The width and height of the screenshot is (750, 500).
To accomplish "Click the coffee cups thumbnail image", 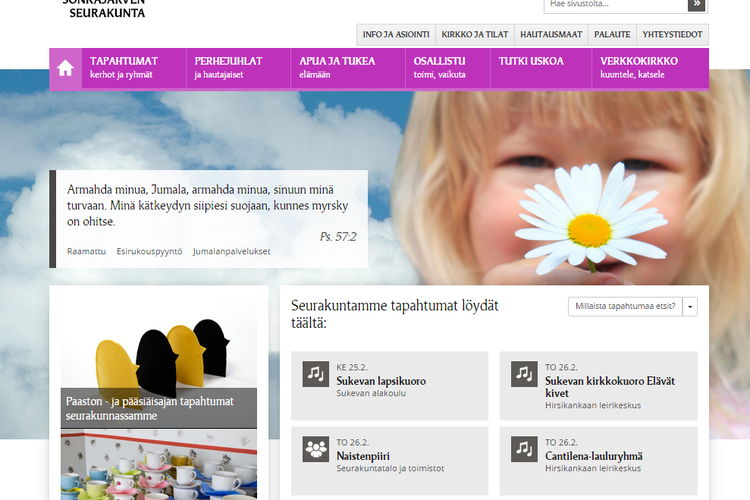I will 159,465.
